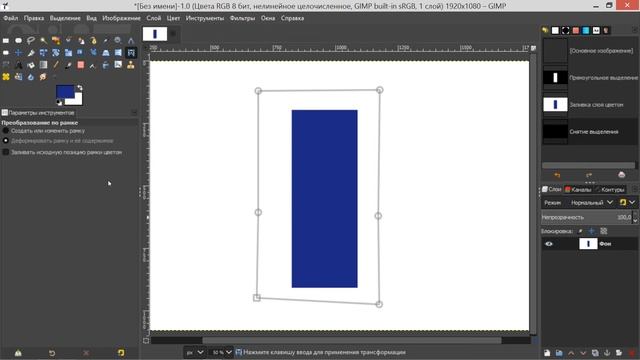Toggle zoom image when window resizes
The height and width of the screenshot is (360, 640).
point(533,48)
